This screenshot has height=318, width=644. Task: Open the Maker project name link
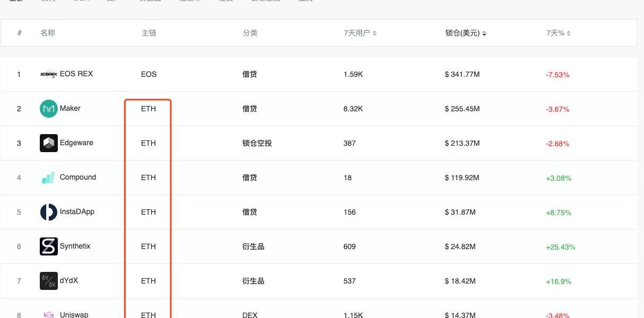[70, 109]
